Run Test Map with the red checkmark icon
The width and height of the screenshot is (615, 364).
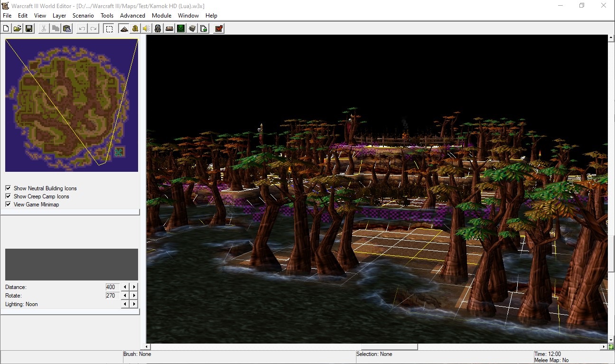click(219, 28)
